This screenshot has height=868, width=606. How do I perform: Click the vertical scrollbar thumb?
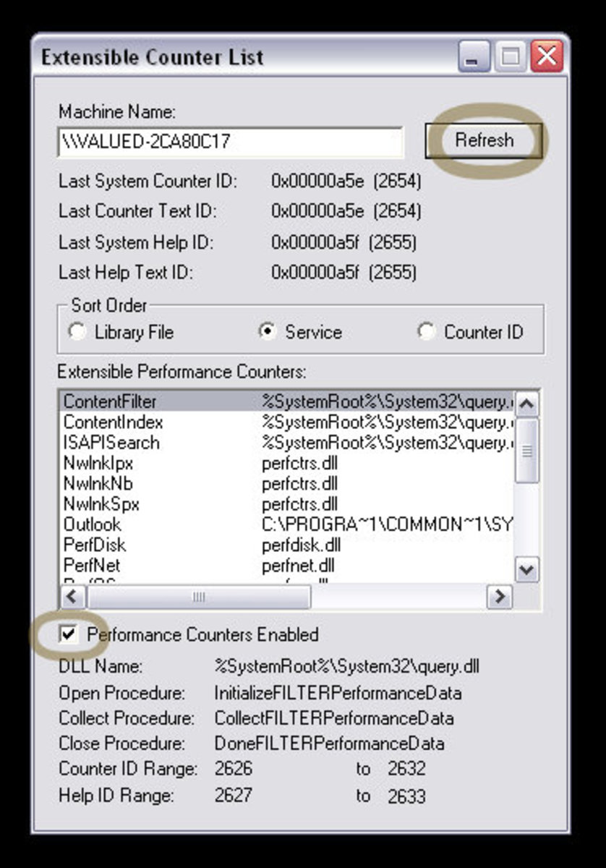pos(527,450)
